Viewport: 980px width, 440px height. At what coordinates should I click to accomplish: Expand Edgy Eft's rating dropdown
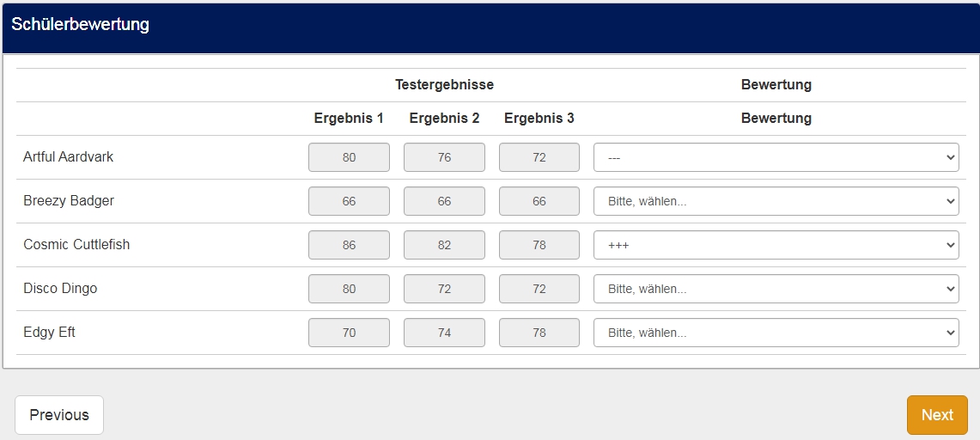pyautogui.click(x=776, y=333)
